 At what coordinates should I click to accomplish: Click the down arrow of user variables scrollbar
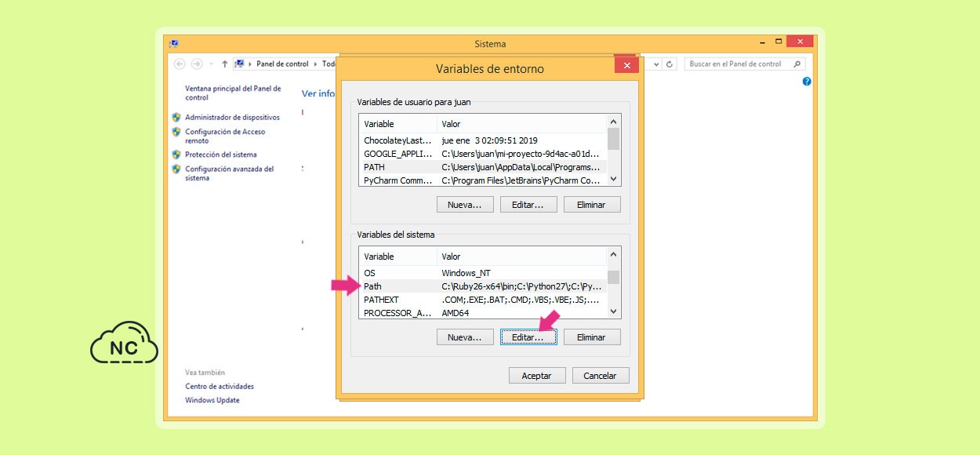click(614, 180)
